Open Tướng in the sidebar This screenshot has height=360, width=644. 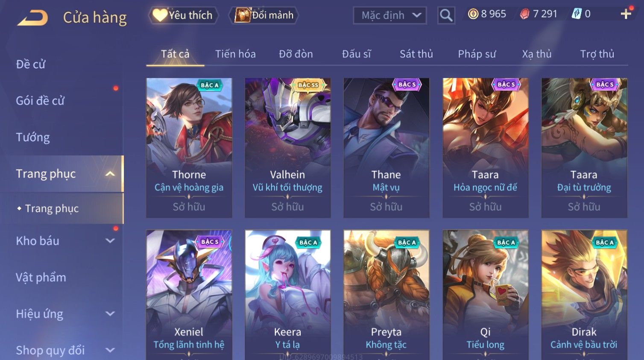point(33,138)
